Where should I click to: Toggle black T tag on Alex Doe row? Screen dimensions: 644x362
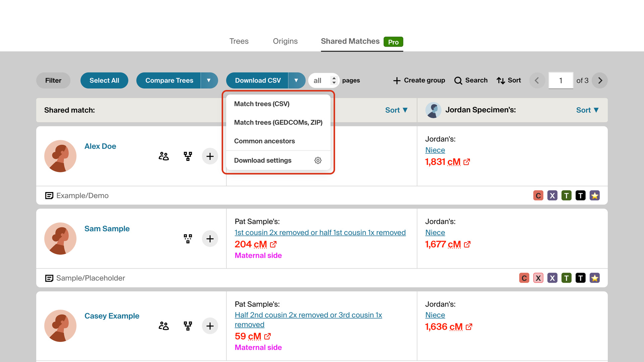(581, 195)
